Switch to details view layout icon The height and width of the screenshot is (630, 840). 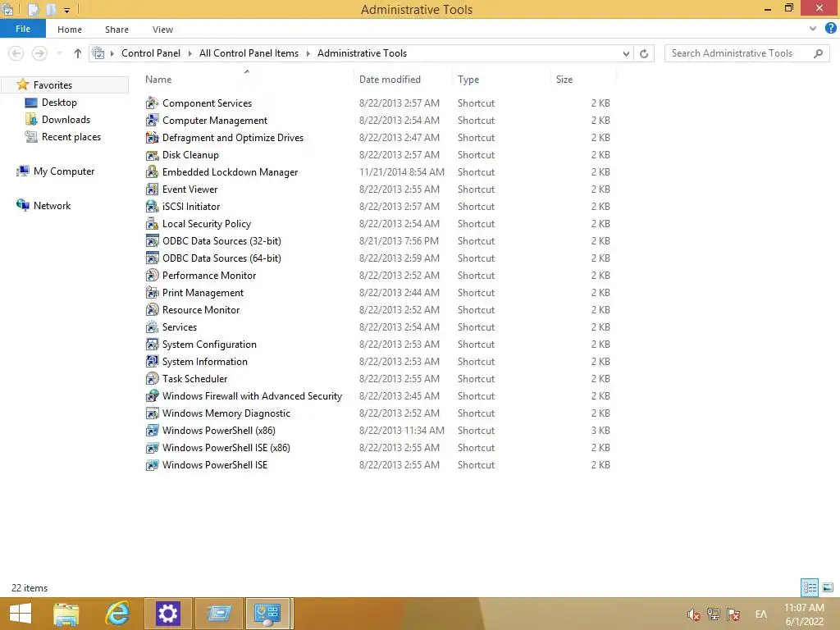810,587
